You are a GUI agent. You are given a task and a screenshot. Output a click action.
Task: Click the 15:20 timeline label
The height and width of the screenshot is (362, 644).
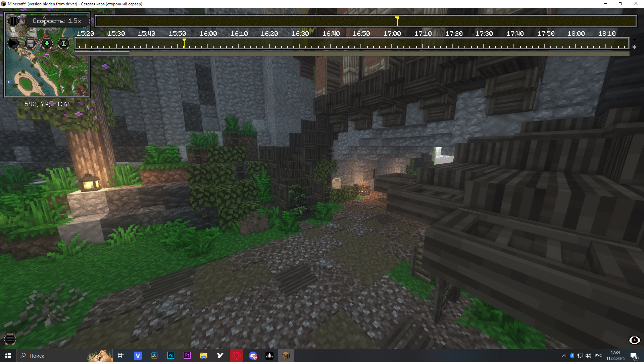[x=86, y=34]
